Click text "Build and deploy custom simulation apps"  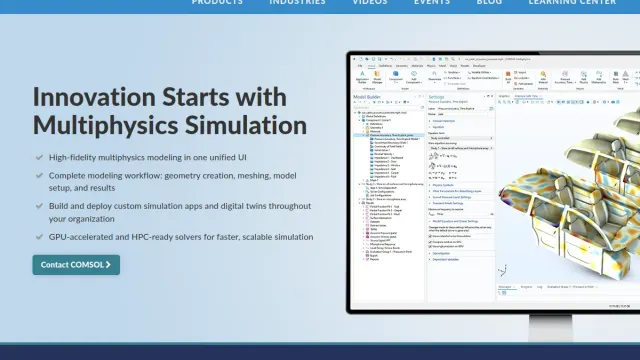coord(126,206)
